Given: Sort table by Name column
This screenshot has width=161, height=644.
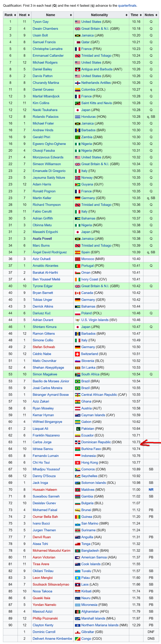Looking at the screenshot, I should [52, 15].
